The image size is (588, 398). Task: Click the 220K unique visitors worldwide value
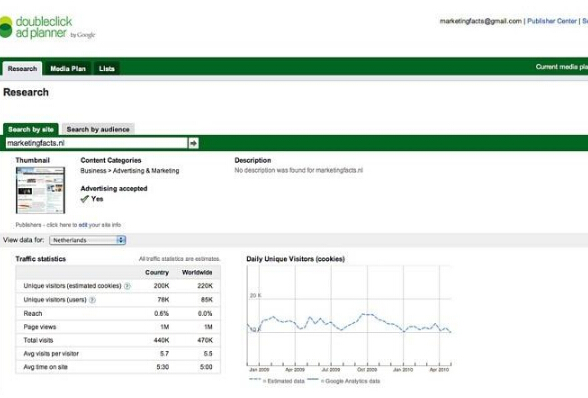[205, 286]
